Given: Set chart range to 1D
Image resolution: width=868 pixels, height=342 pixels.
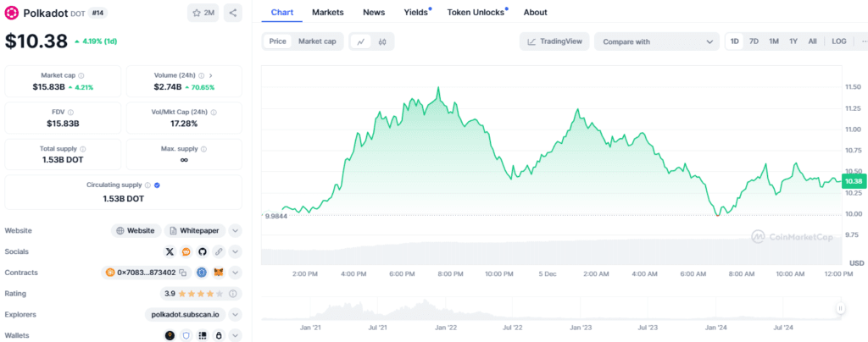Looking at the screenshot, I should pyautogui.click(x=735, y=41).
